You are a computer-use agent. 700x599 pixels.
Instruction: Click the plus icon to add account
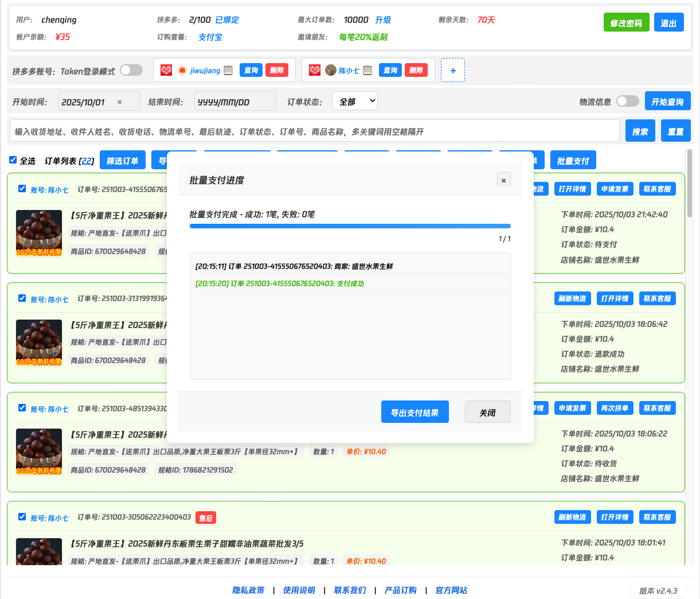coord(453,70)
